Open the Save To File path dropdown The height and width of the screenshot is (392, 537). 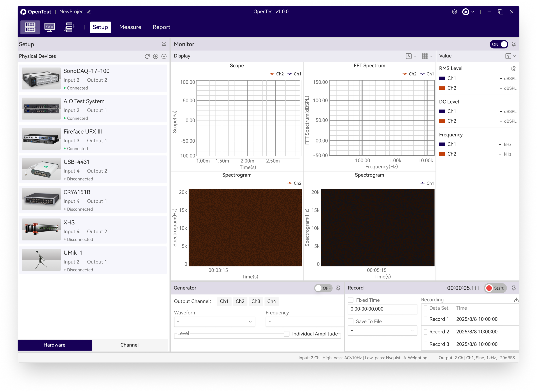[382, 330]
